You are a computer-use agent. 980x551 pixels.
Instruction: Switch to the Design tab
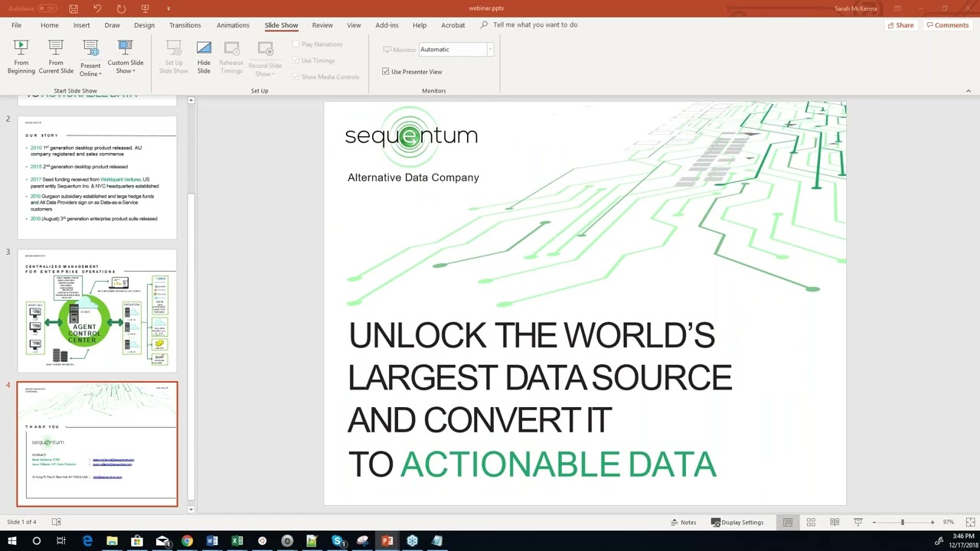(144, 25)
